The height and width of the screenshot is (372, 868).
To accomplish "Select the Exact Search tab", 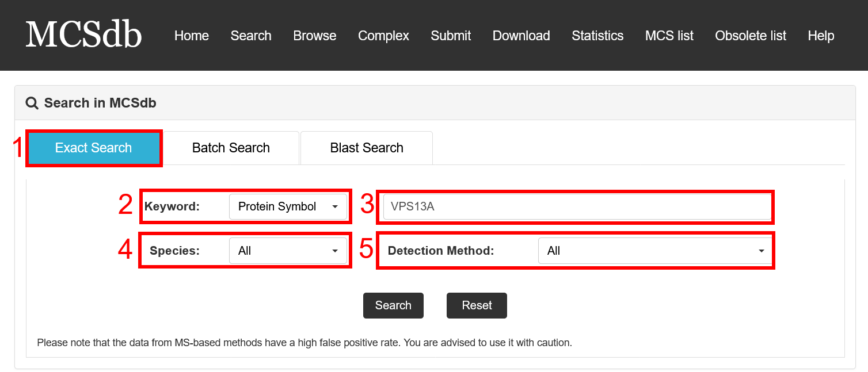I will pos(94,148).
